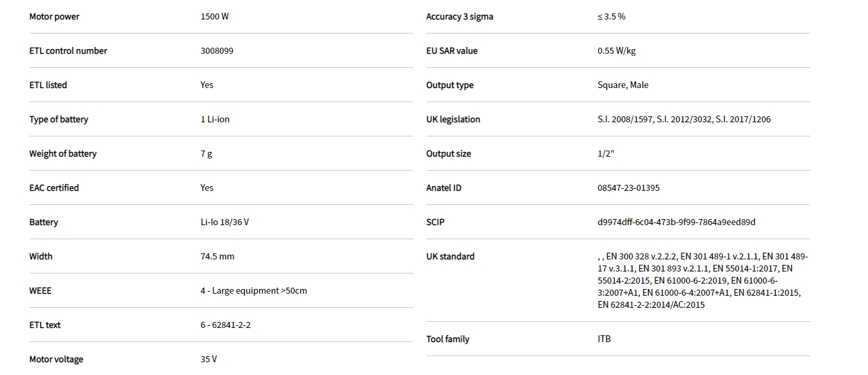Select the Anatel ID number 08547-23-01395
The image size is (868, 375).
[628, 188]
